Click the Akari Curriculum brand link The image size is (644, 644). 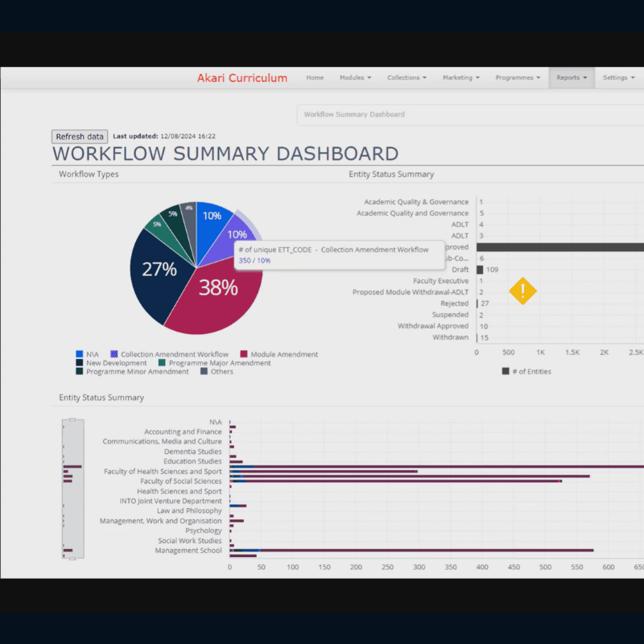click(242, 78)
